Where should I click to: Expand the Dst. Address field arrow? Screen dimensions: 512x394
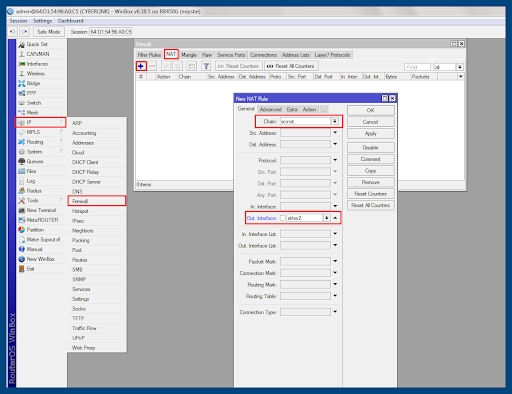tap(335, 144)
